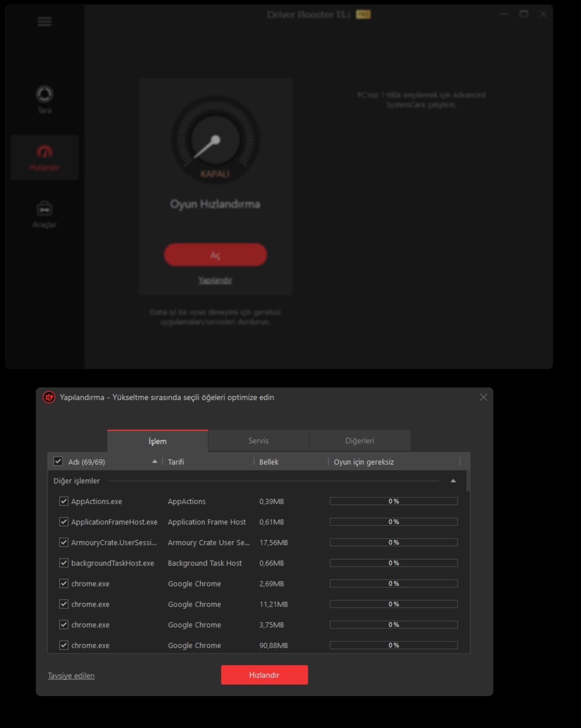Screen dimensions: 581x728
Task: Maximize the Driver Booster window
Action: 524,14
